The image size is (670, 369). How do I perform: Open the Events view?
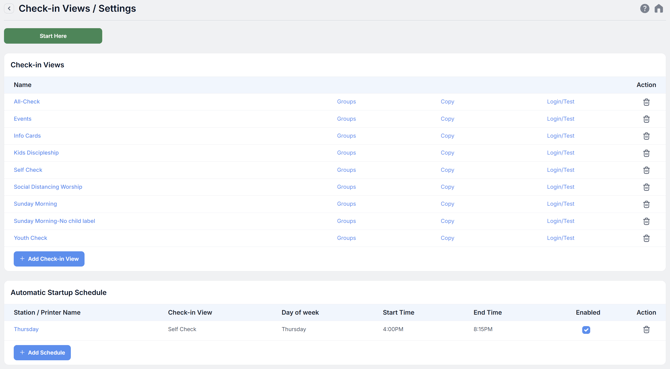[x=22, y=119]
